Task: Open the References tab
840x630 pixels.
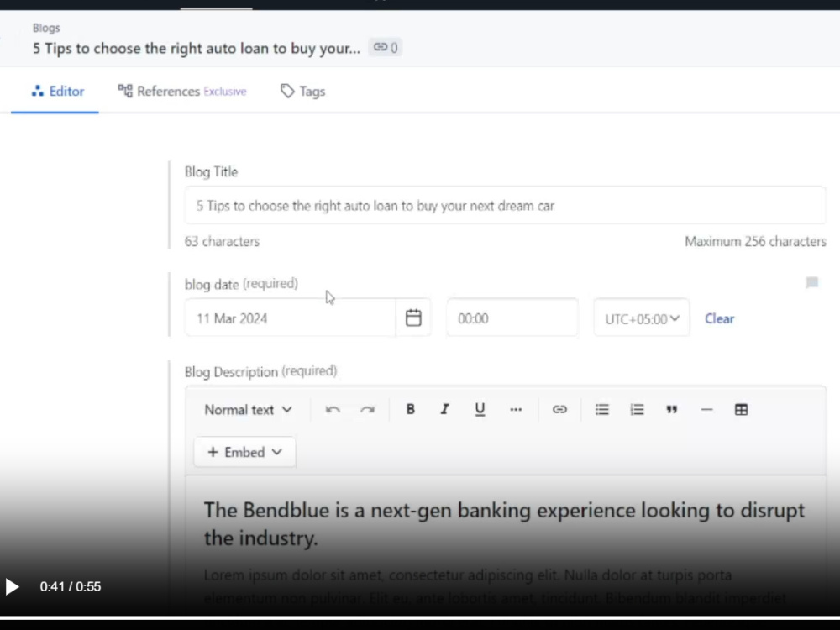Action: 182,91
